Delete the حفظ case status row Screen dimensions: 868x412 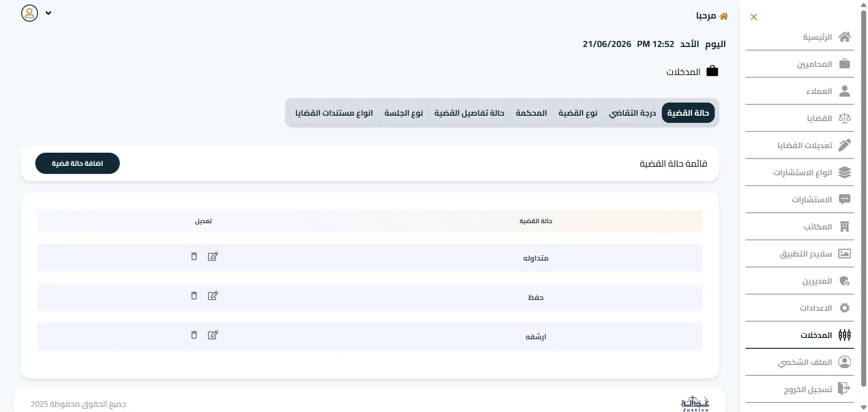point(194,296)
